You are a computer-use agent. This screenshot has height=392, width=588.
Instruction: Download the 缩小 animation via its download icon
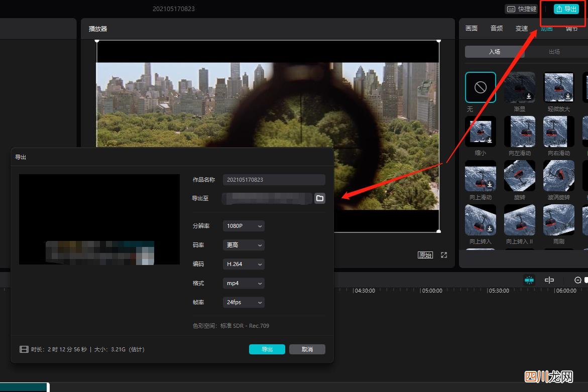490,140
